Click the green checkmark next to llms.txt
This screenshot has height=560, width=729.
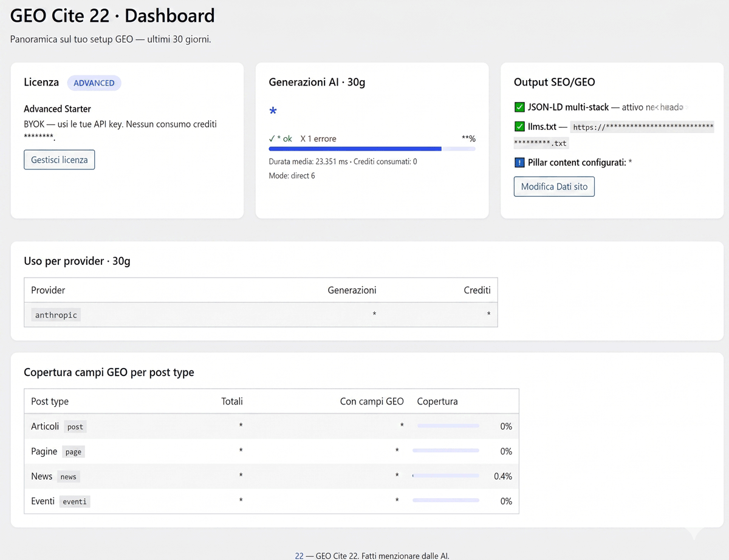[x=519, y=127]
